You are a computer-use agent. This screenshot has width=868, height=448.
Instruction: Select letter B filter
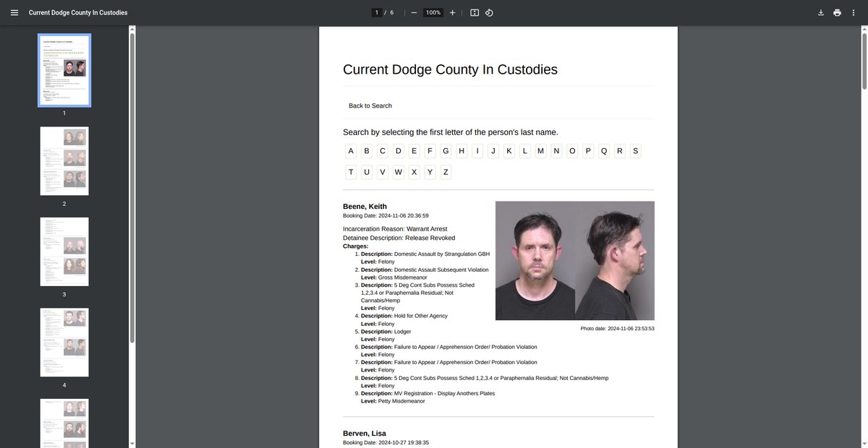pyautogui.click(x=367, y=151)
